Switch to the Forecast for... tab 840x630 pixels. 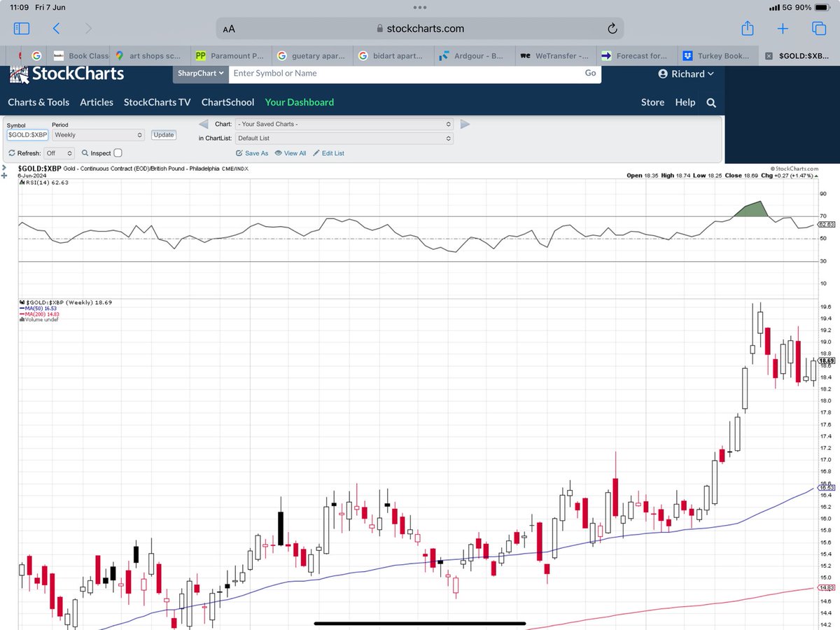tap(636, 56)
